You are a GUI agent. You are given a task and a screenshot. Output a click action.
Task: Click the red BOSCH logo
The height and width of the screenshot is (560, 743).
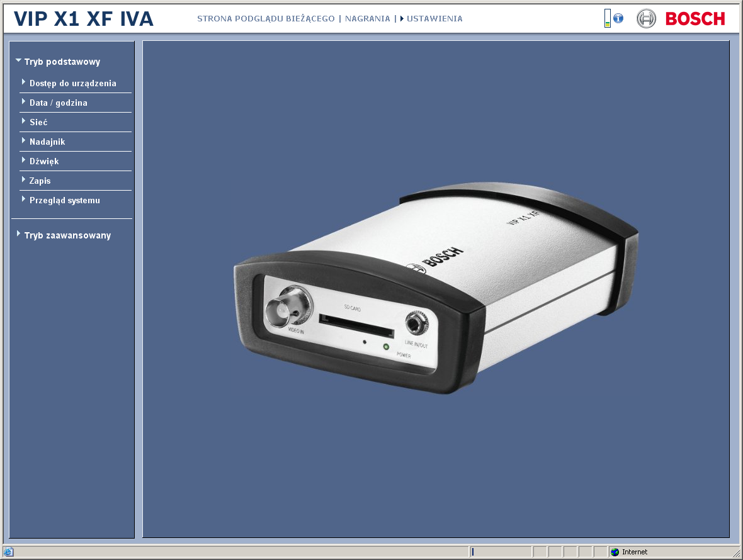pos(695,19)
